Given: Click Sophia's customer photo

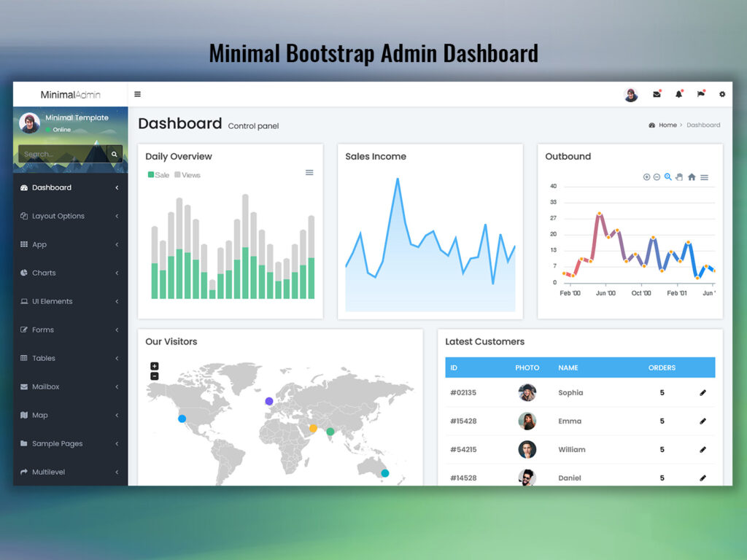Looking at the screenshot, I should pyautogui.click(x=527, y=392).
